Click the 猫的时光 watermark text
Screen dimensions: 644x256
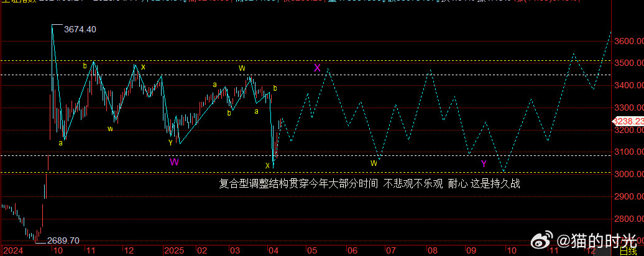point(596,240)
